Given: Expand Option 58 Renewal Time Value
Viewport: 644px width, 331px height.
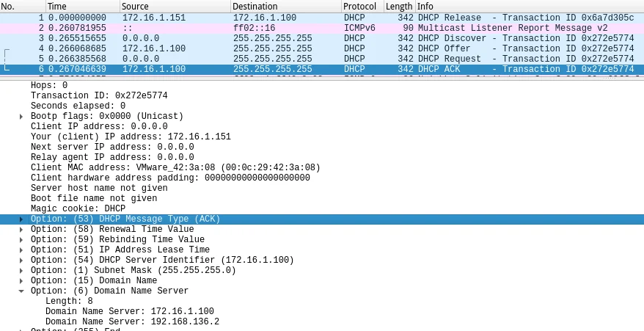Looking at the screenshot, I should pyautogui.click(x=21, y=230).
